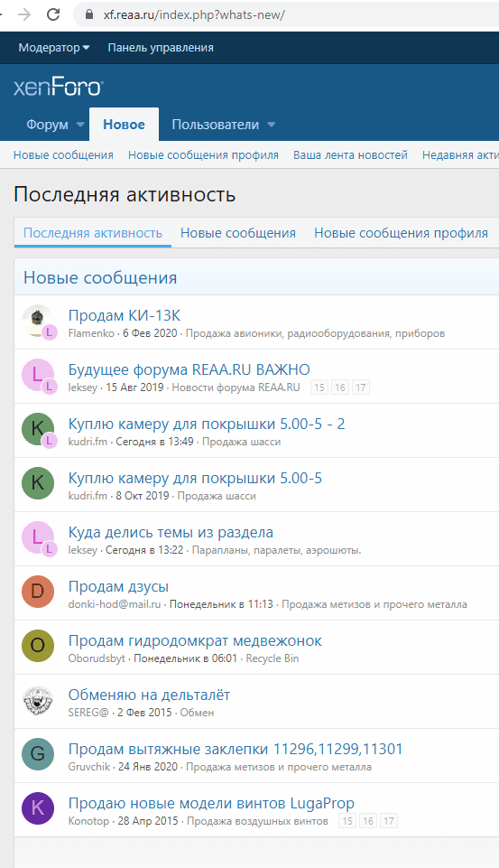This screenshot has height=868, width=499.
Task: Expand the Пользователи tab dropdown arrow
Action: [x=271, y=125]
